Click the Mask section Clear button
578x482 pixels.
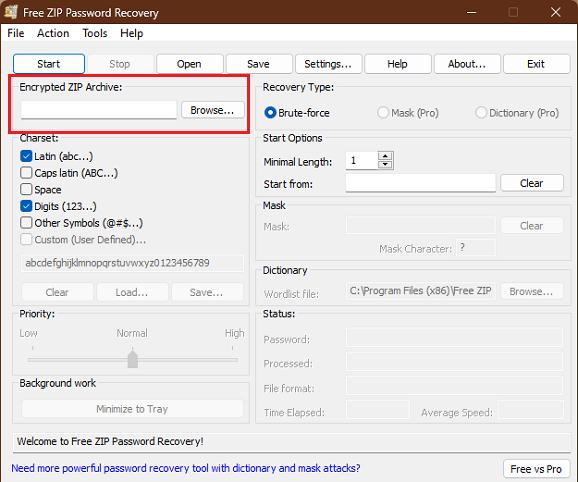click(532, 226)
